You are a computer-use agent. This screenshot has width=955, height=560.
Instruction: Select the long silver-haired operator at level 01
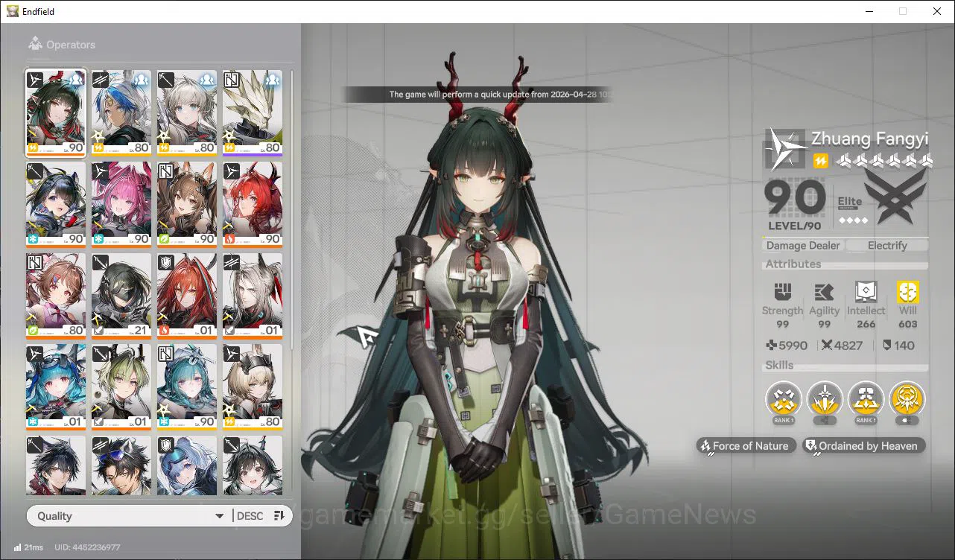tap(253, 296)
